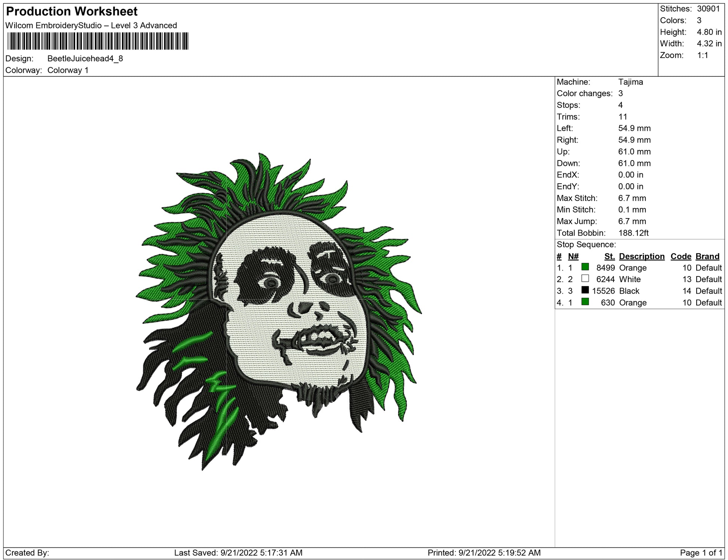Click the Page 1 of 1 footer text

click(701, 553)
